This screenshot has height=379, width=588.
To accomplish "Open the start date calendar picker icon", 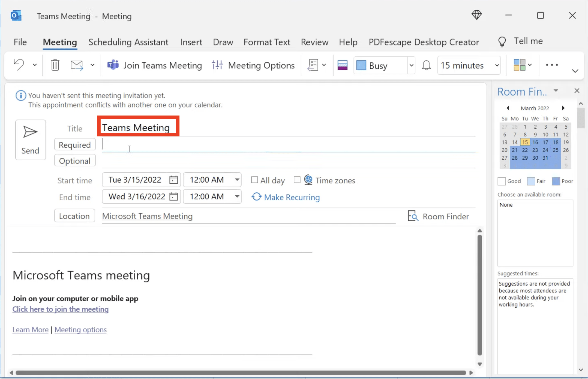I will tap(173, 180).
